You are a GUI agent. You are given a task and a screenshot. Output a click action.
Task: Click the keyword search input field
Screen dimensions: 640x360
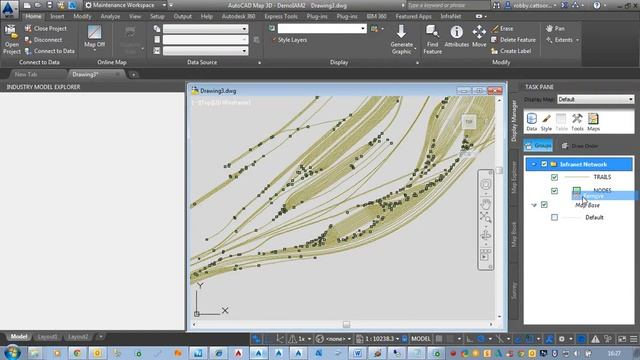447,5
